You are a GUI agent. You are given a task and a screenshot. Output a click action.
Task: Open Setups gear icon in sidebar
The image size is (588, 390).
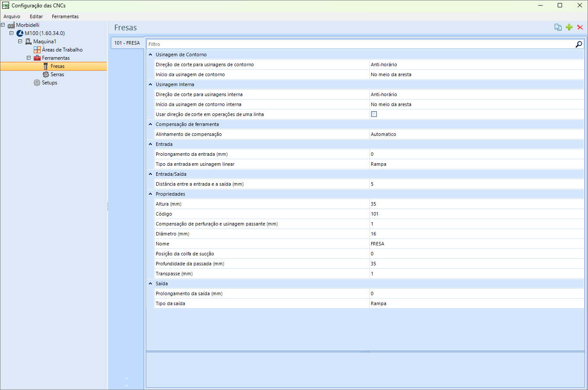tap(37, 83)
